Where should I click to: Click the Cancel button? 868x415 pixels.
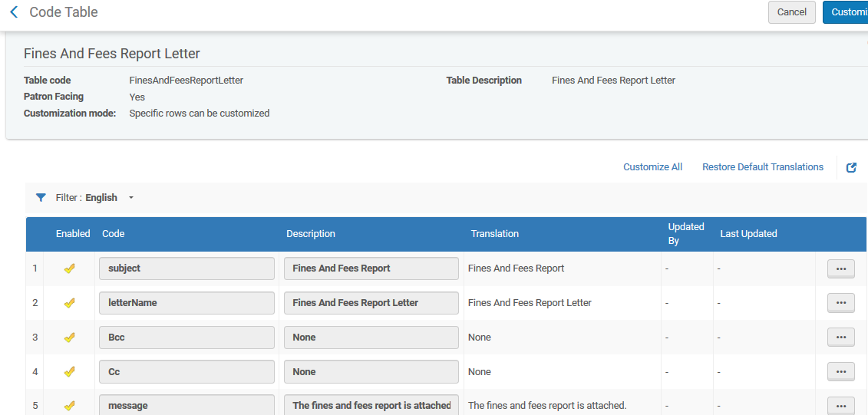point(791,12)
